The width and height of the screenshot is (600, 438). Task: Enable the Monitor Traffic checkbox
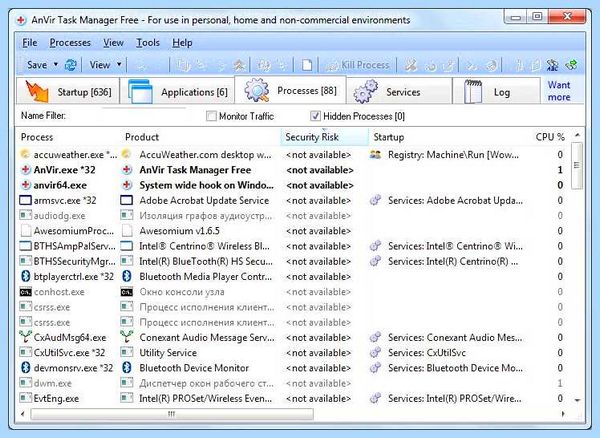211,116
